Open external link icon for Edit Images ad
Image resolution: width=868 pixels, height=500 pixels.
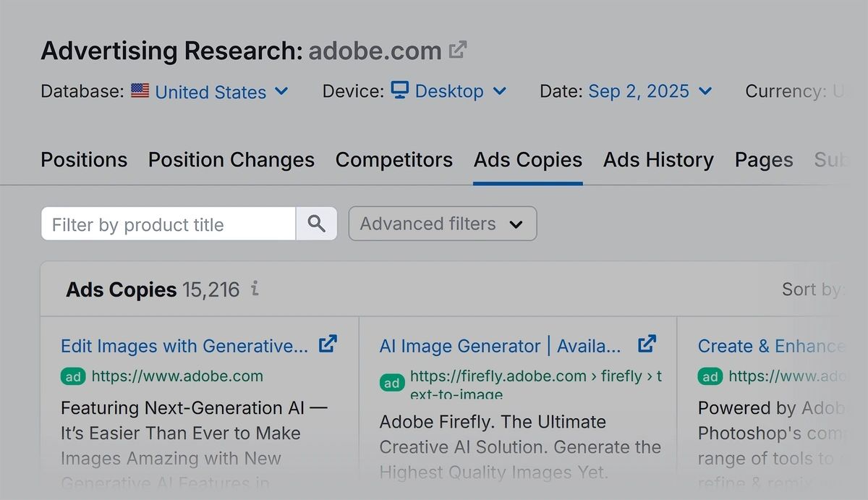click(x=328, y=344)
